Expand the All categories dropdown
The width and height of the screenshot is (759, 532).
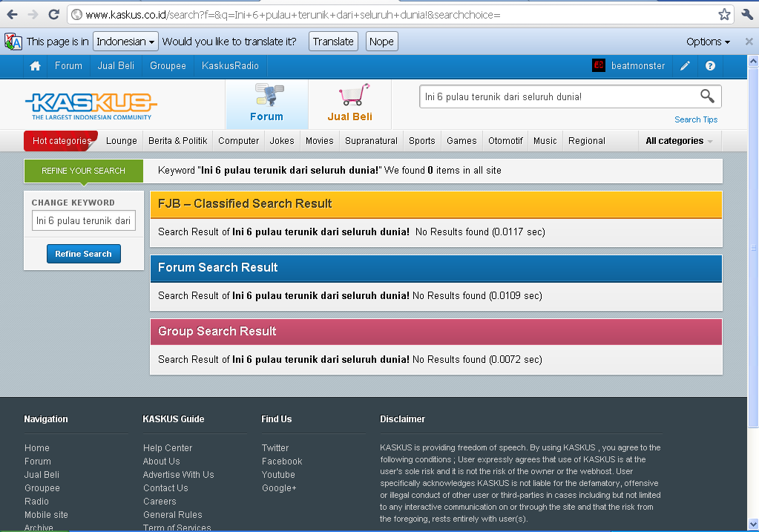pyautogui.click(x=679, y=141)
